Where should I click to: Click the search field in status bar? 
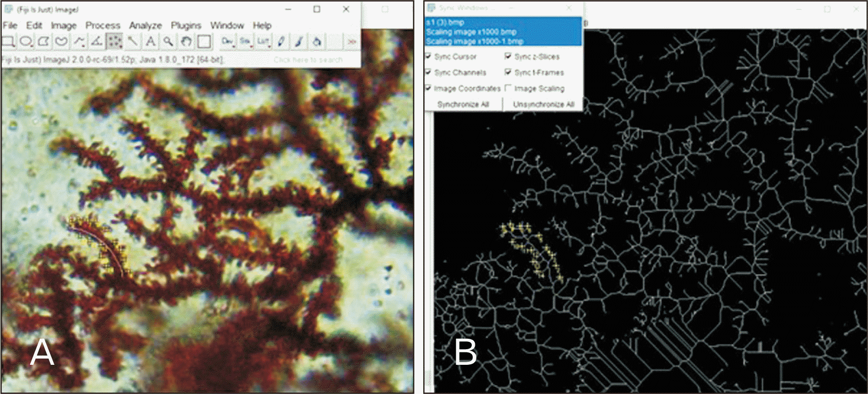click(x=308, y=60)
